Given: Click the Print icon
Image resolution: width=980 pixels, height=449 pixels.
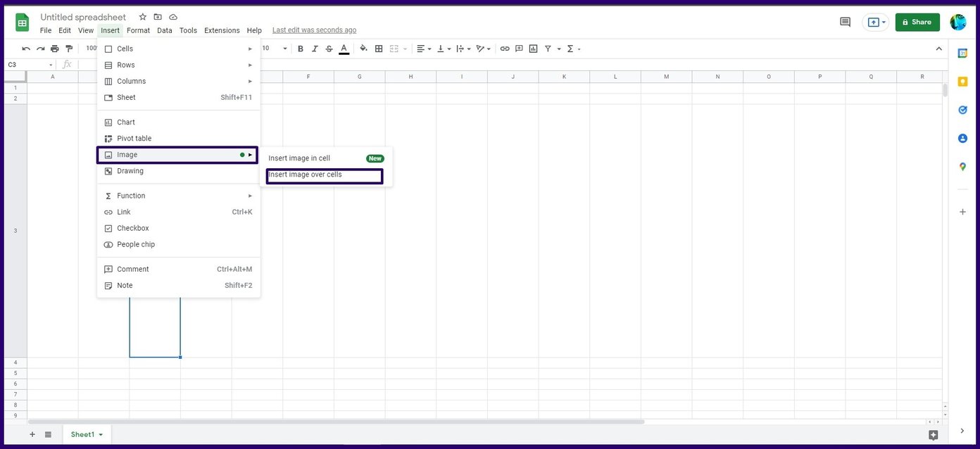Looking at the screenshot, I should pos(54,49).
